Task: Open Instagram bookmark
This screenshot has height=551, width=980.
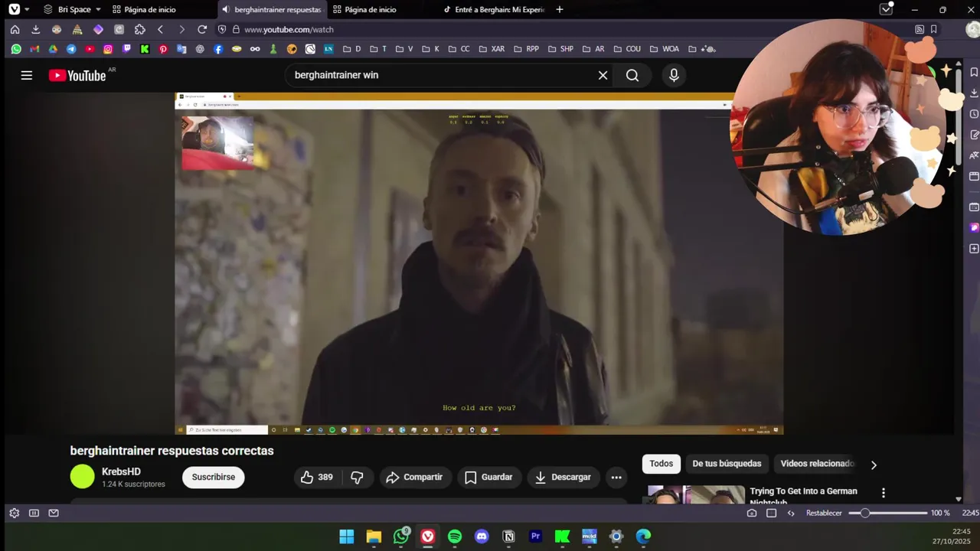Action: pos(108,49)
